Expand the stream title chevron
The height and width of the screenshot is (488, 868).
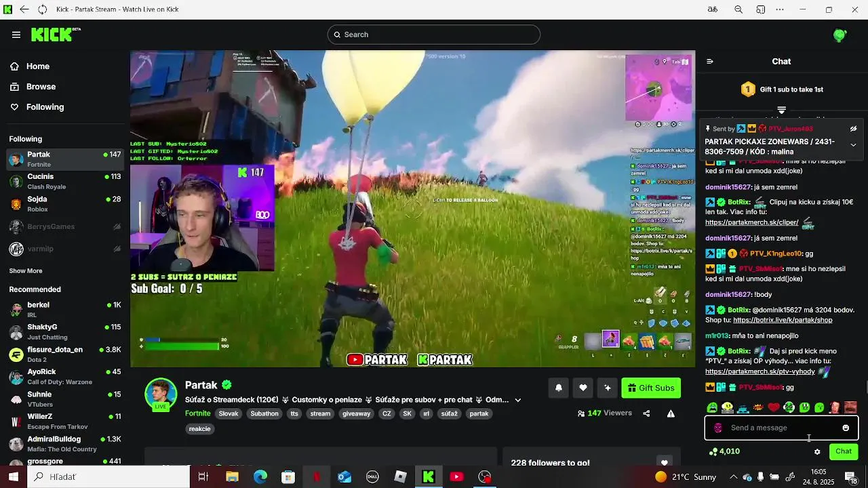click(x=518, y=400)
